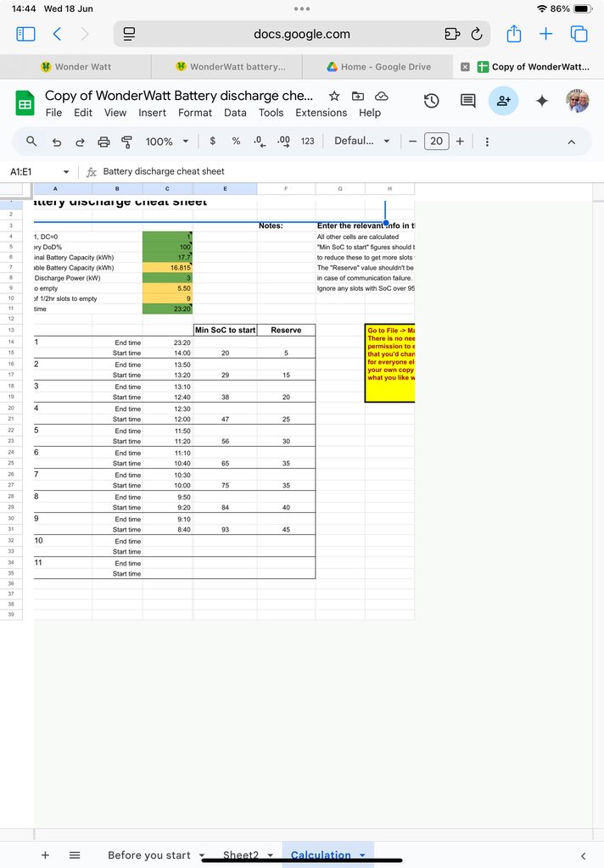
Task: Open the Extensions menu
Action: tap(321, 113)
